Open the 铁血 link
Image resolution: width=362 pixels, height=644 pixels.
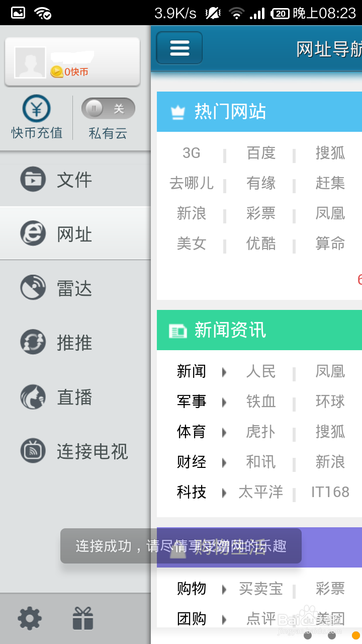point(261,401)
